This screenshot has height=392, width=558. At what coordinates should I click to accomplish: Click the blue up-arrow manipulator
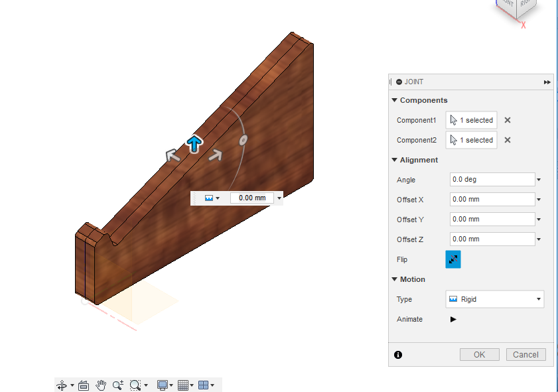click(194, 144)
